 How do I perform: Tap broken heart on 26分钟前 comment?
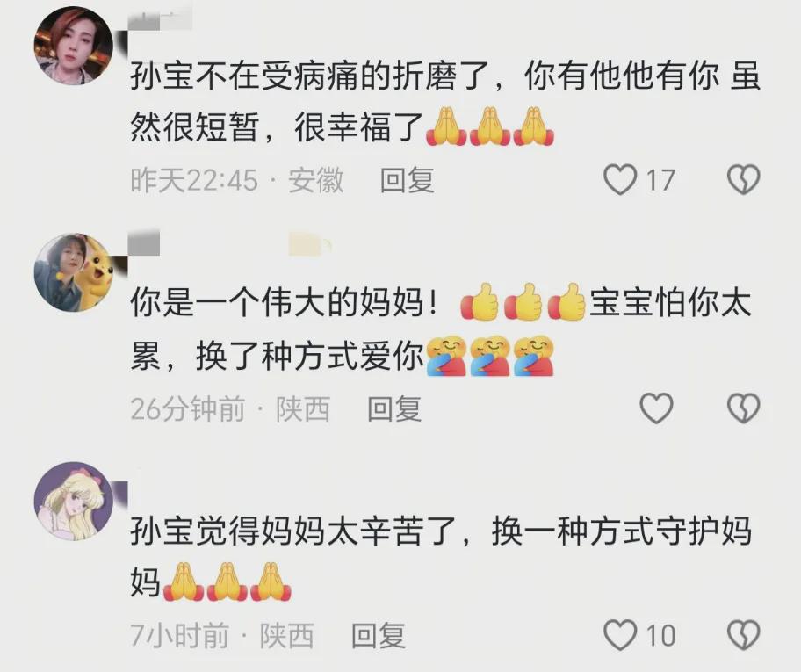(743, 408)
